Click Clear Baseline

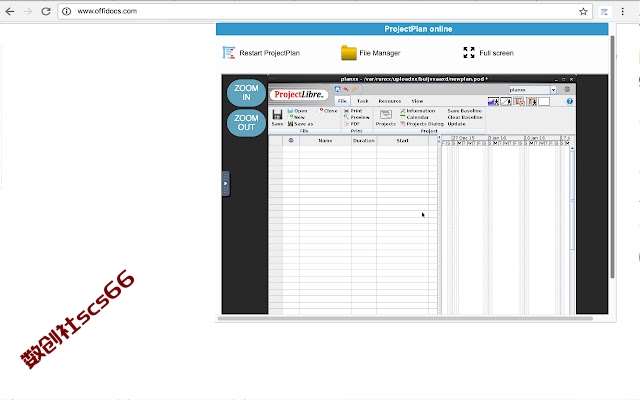pyautogui.click(x=465, y=117)
